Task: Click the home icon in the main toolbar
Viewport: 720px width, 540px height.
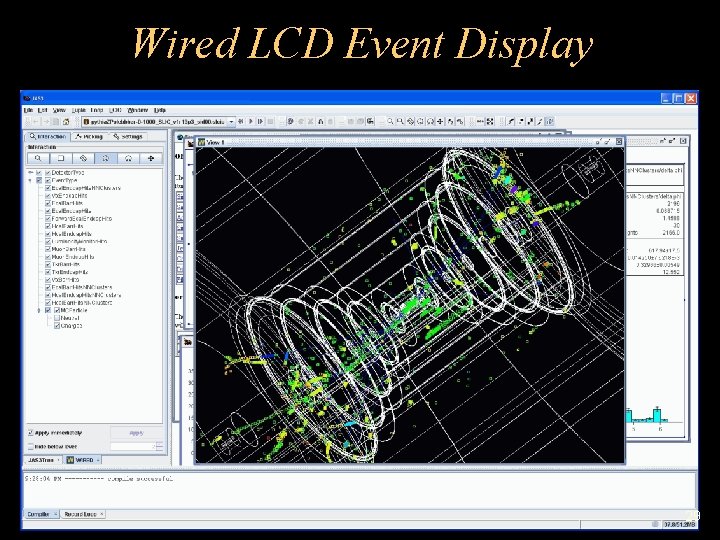Action: click(66, 122)
